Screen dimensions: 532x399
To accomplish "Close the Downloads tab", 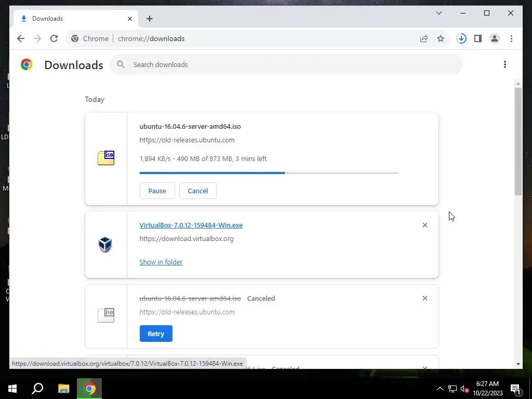I will point(129,19).
